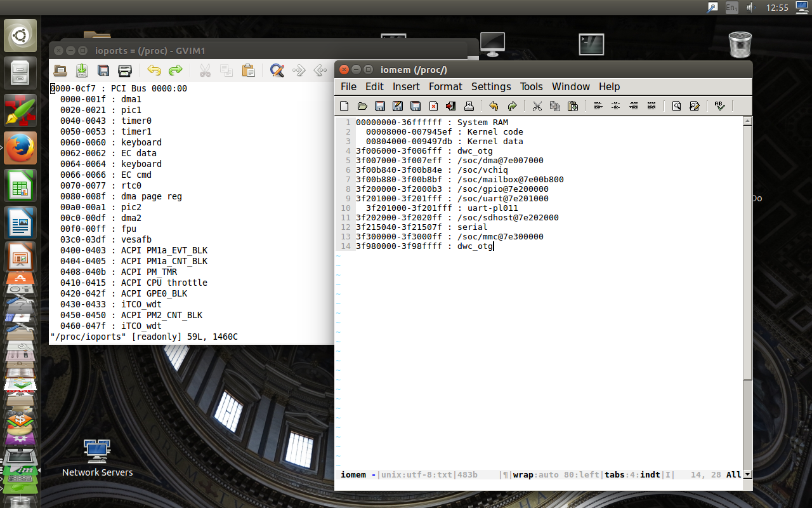The width and height of the screenshot is (812, 508).
Task: Launch Firefox from the Ubuntu dock
Action: pyautogui.click(x=20, y=149)
